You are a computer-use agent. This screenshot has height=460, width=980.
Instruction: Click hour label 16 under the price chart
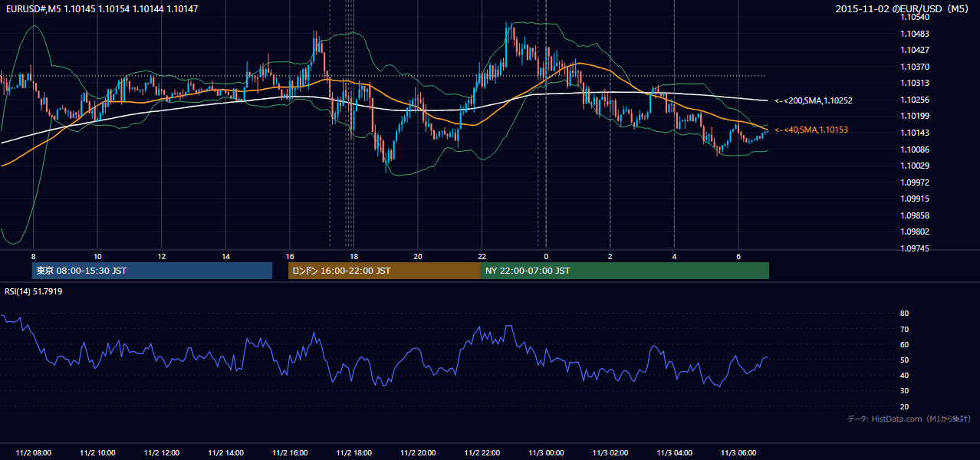click(289, 256)
